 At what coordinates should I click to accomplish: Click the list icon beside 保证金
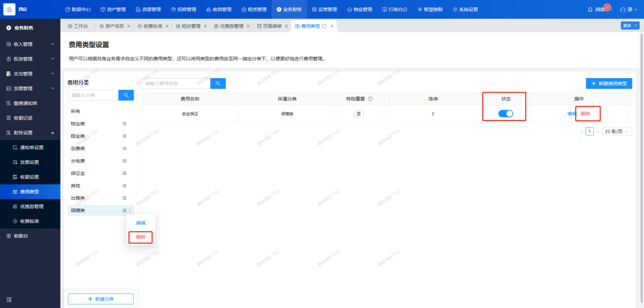click(125, 173)
